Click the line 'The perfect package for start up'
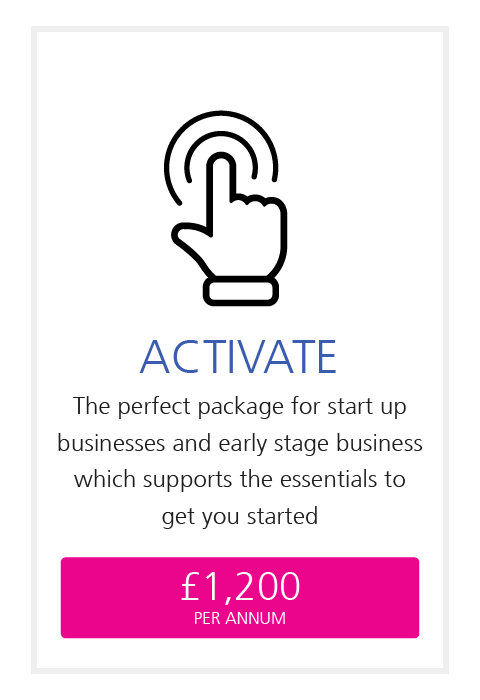The height and width of the screenshot is (700, 480). pos(240,407)
